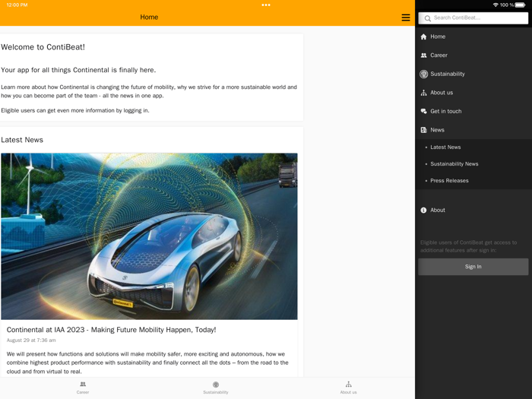Click the About us org-chart icon in sidebar
532x399 pixels.
[423, 93]
